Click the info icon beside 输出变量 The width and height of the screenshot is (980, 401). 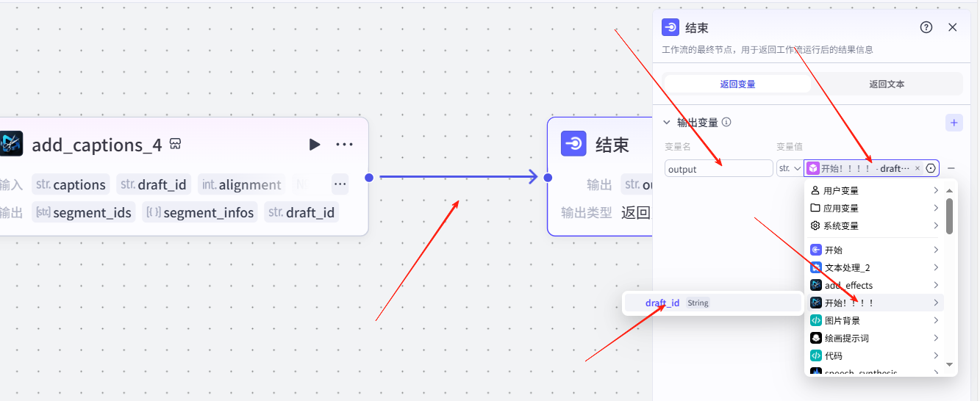point(726,123)
